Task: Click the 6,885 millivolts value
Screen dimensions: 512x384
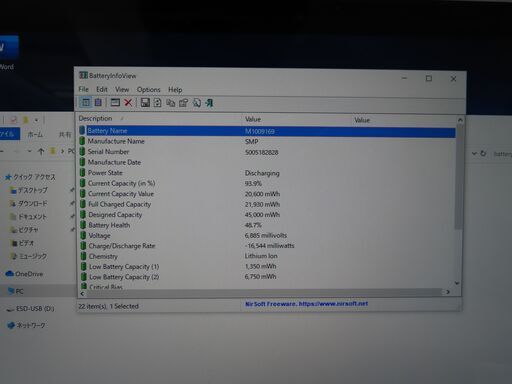Action: tap(266, 235)
